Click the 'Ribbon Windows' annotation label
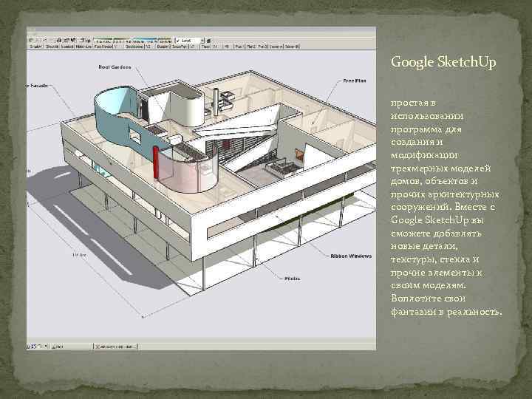The image size is (532, 399). pyautogui.click(x=351, y=256)
